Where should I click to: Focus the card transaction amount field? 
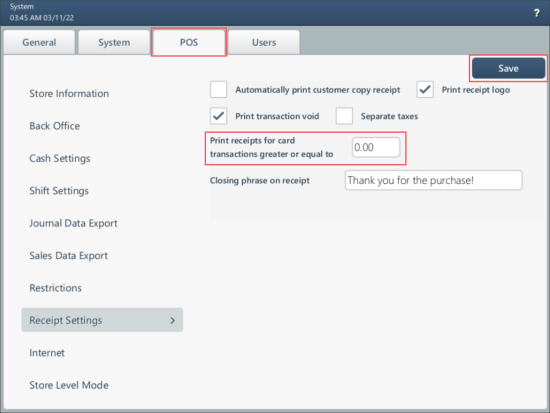[376, 147]
